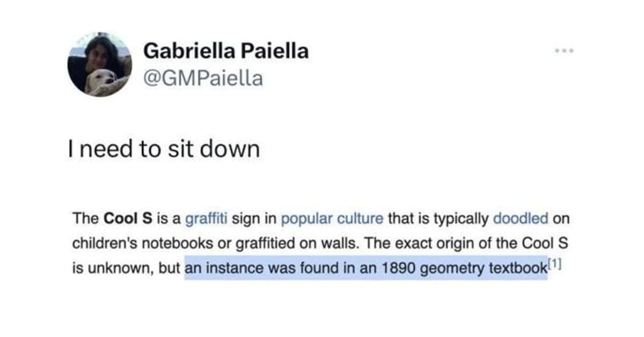Open the popular culture hyperlink
The image size is (644, 337).
pos(332,219)
